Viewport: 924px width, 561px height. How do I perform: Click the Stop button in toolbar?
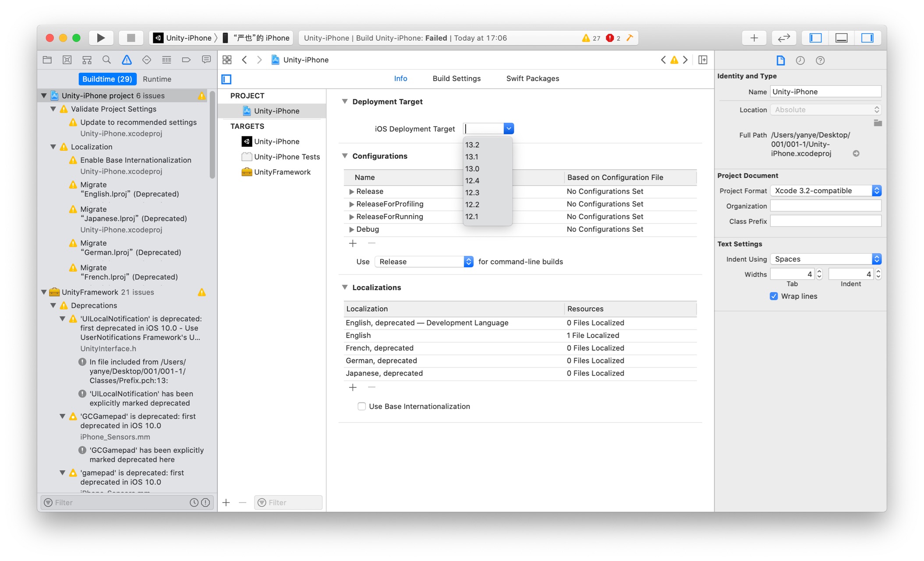(131, 38)
